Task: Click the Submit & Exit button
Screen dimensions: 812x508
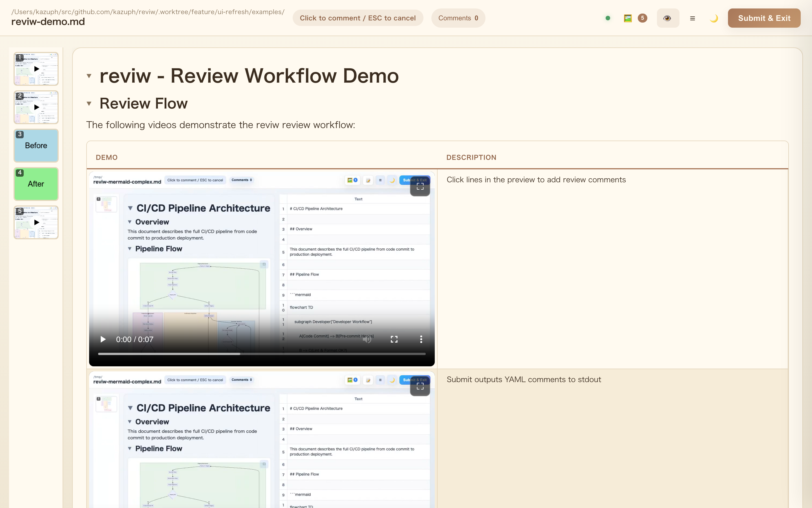Action: pos(764,18)
